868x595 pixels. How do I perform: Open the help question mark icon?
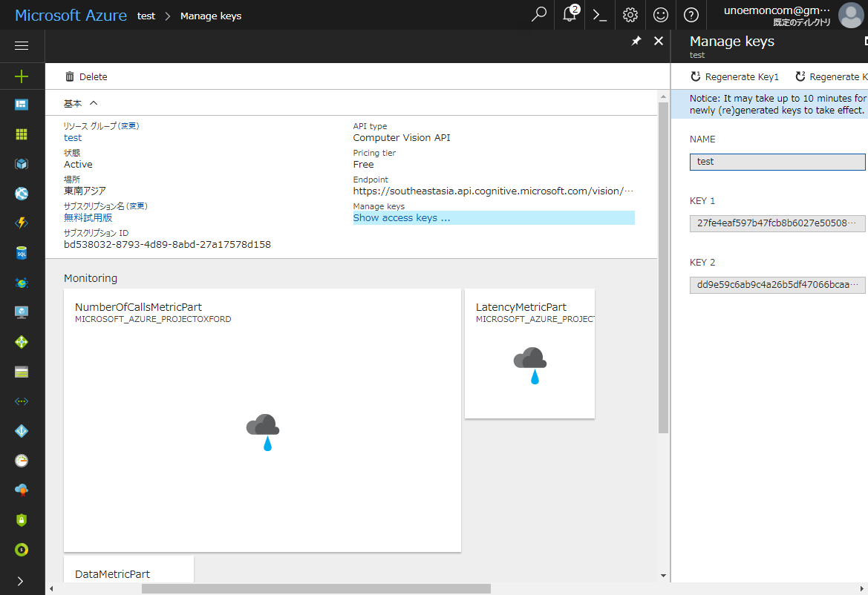click(691, 15)
